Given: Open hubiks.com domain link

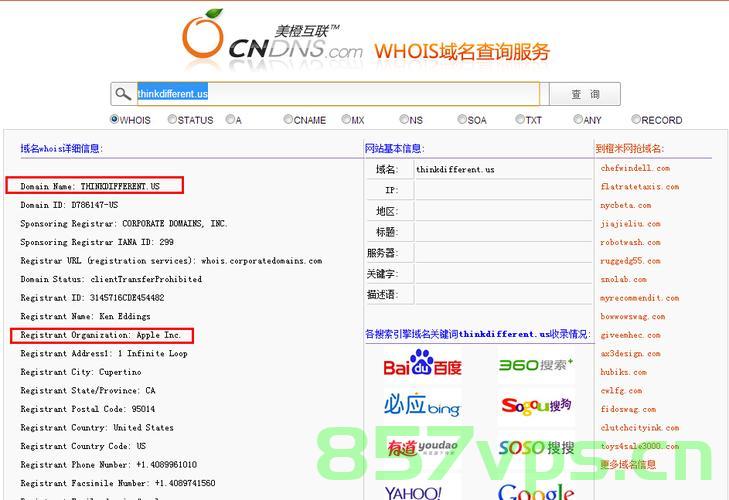Looking at the screenshot, I should [x=623, y=372].
